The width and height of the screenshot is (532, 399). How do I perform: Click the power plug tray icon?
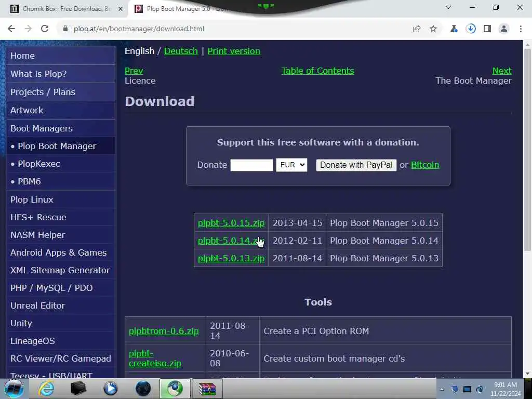pos(480,389)
